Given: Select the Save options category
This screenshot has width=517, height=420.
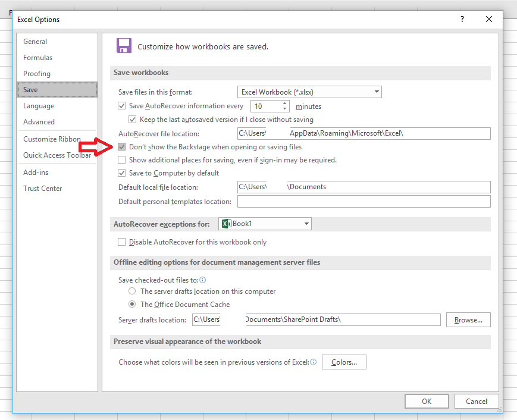Looking at the screenshot, I should click(x=57, y=90).
